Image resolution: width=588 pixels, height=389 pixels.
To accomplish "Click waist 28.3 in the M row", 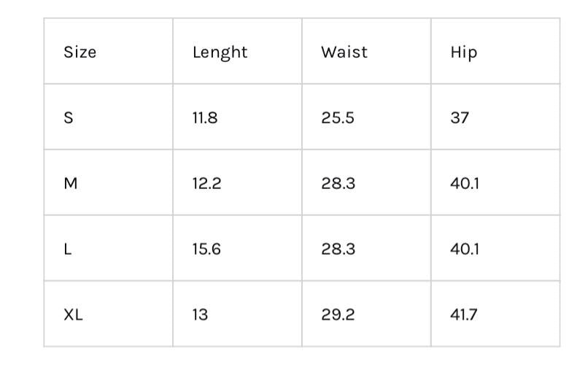I will pos(339,183).
